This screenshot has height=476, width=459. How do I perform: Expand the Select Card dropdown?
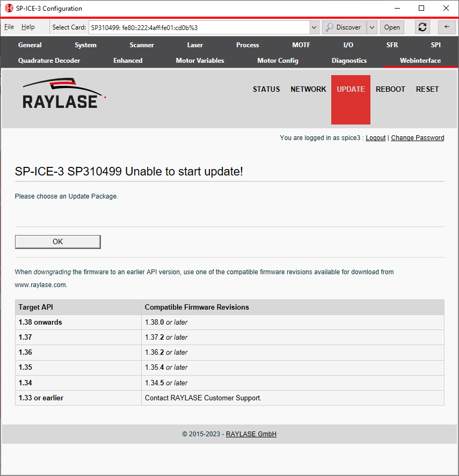pos(314,27)
